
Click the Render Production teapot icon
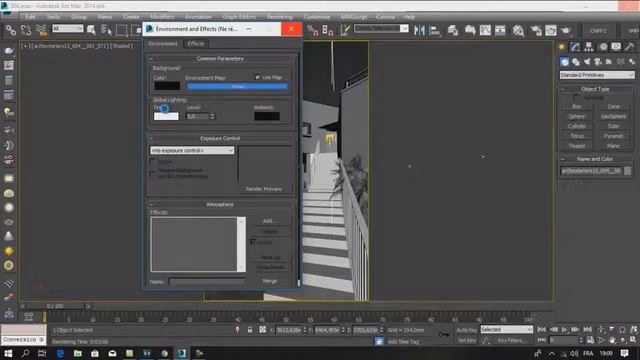pyautogui.click(x=566, y=30)
